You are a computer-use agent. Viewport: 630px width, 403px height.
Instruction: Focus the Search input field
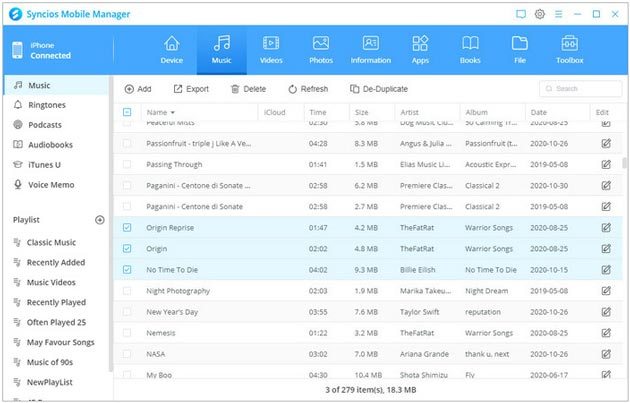click(580, 88)
